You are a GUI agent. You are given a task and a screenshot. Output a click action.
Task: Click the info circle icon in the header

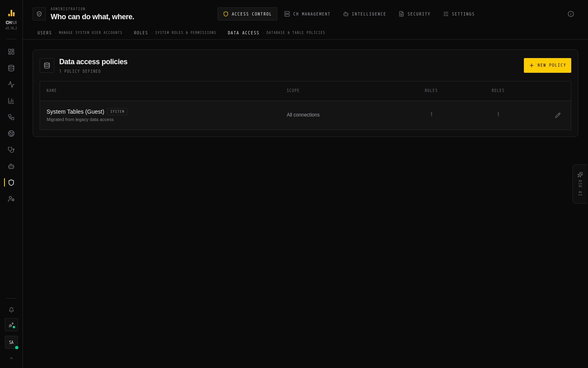(x=571, y=14)
